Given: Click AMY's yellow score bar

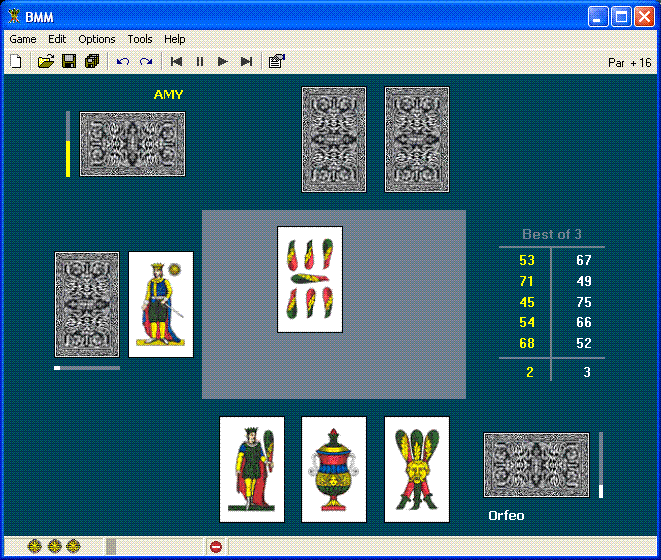Looking at the screenshot, I should tap(68, 144).
